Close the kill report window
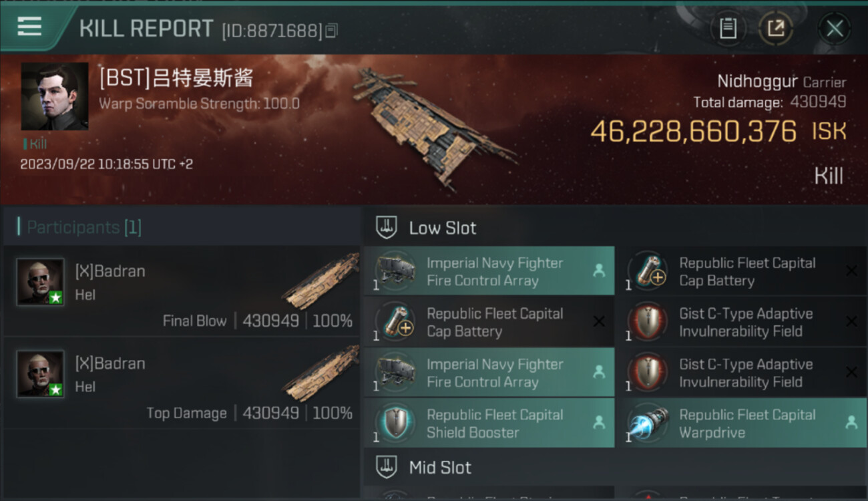 click(834, 29)
